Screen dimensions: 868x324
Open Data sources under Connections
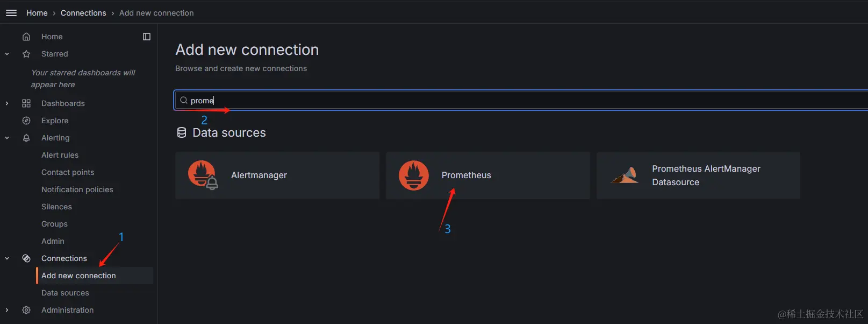pos(65,293)
